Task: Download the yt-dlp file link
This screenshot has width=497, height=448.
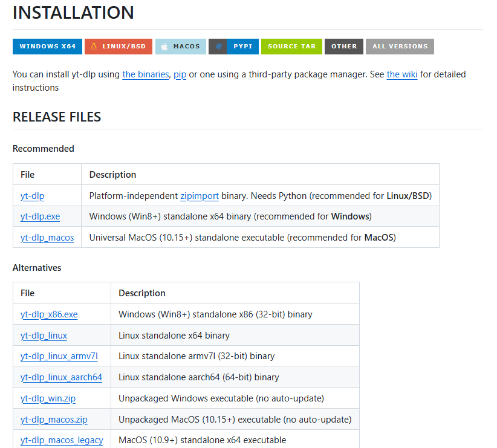Action: tap(32, 196)
